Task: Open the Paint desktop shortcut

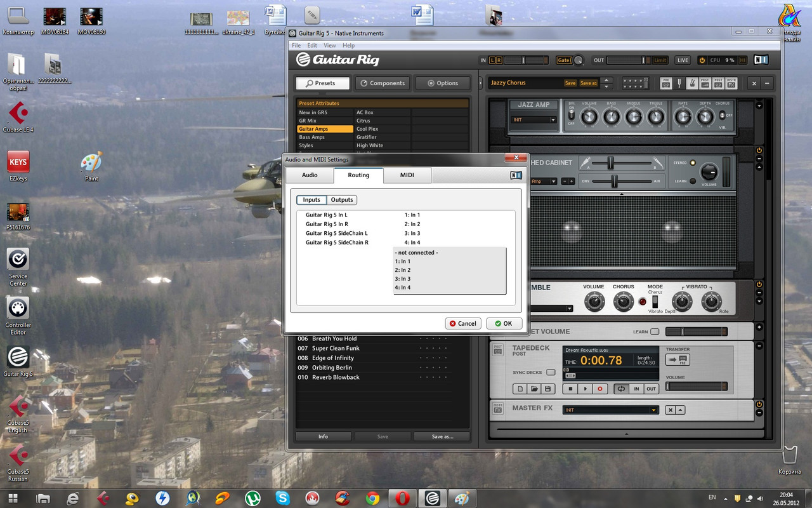Action: click(x=91, y=166)
